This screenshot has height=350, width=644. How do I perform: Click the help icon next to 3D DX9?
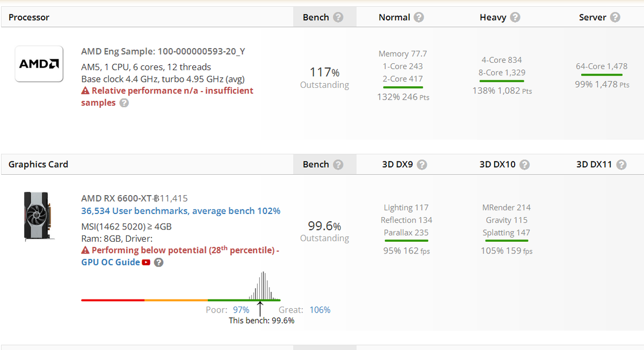[422, 164]
